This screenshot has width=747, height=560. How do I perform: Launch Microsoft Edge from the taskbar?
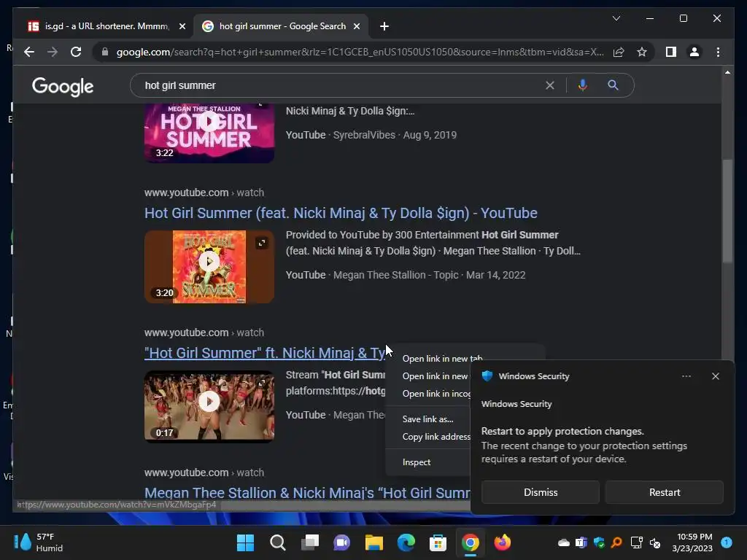[406, 542]
